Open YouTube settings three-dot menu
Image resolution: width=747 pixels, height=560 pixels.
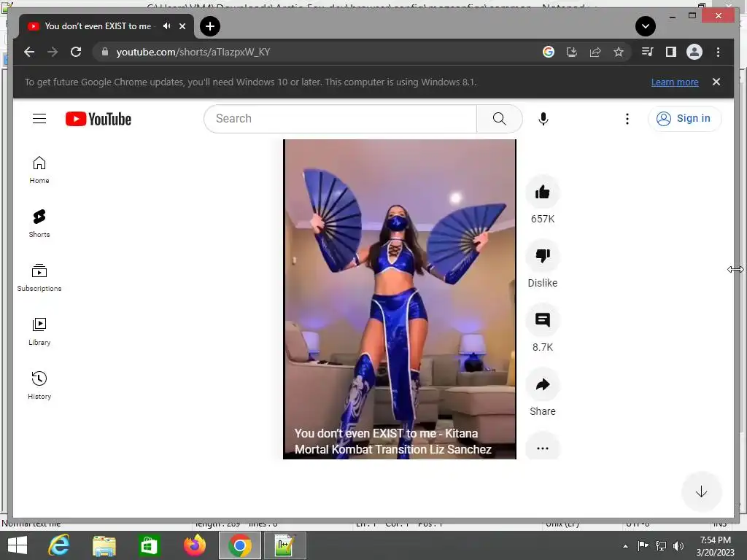[x=627, y=119]
